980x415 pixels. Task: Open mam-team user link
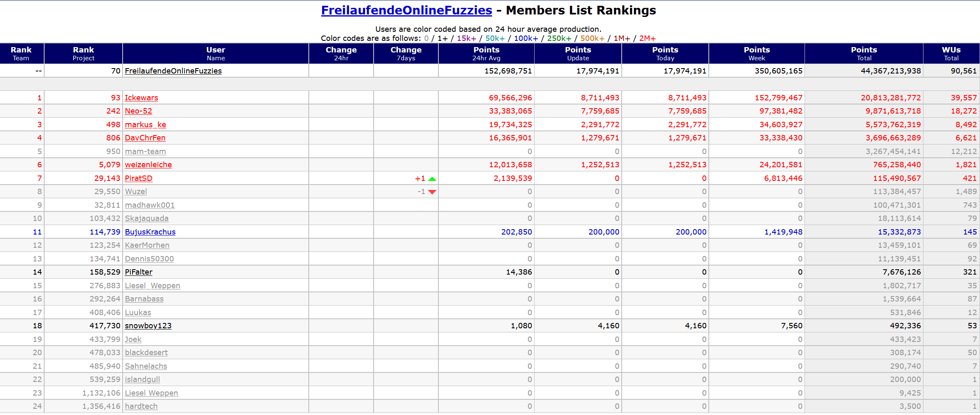coord(146,152)
